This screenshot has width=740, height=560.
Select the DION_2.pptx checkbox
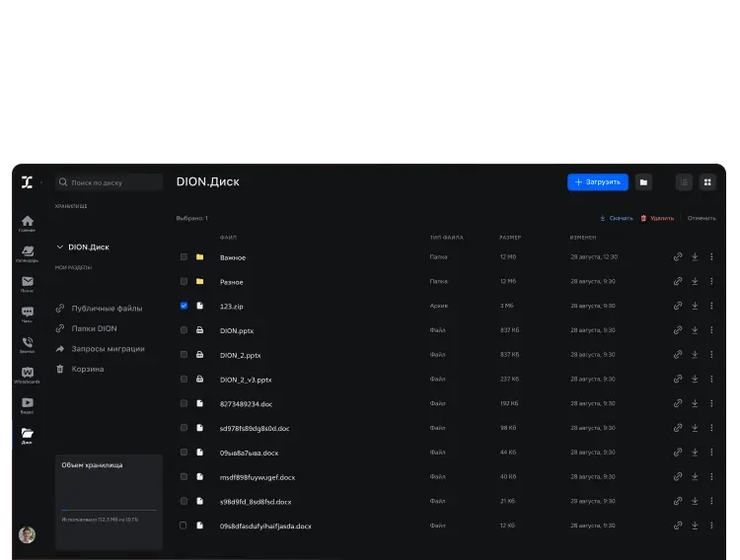184,354
